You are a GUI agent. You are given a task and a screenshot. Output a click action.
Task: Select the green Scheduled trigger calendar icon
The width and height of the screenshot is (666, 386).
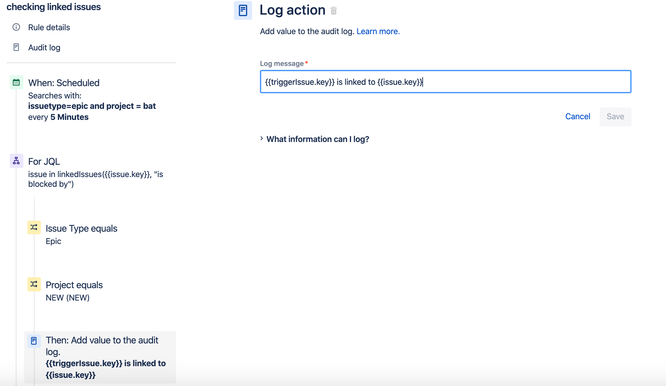(x=16, y=82)
